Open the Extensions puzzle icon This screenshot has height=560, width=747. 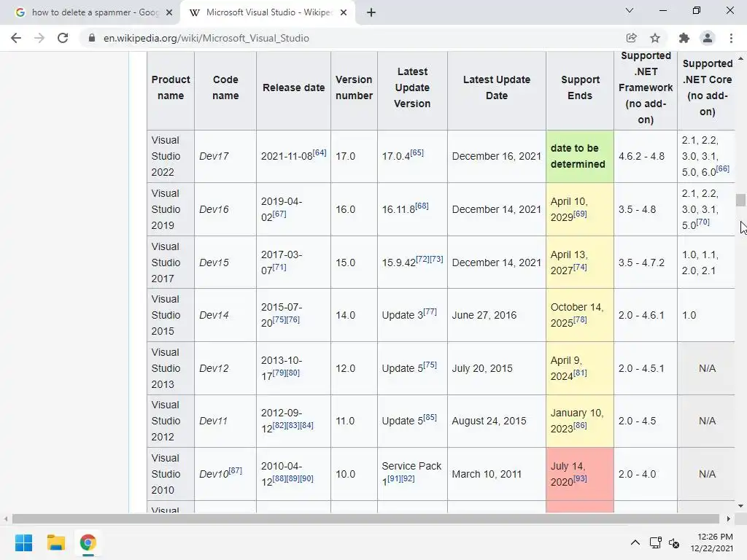pos(684,38)
